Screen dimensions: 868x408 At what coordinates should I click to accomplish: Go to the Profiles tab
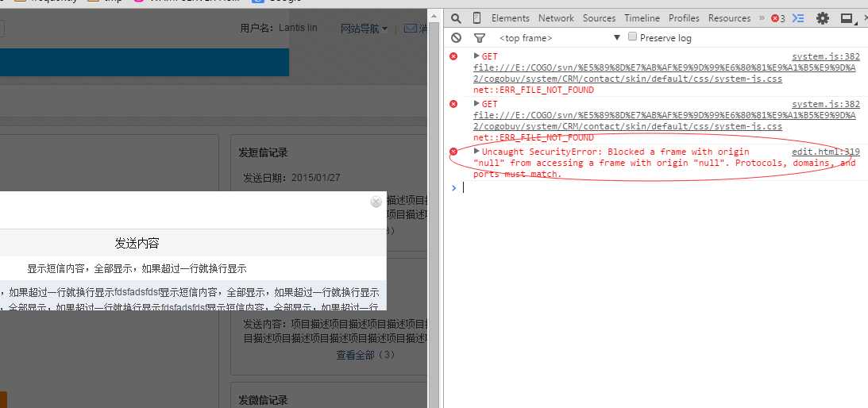[x=684, y=18]
